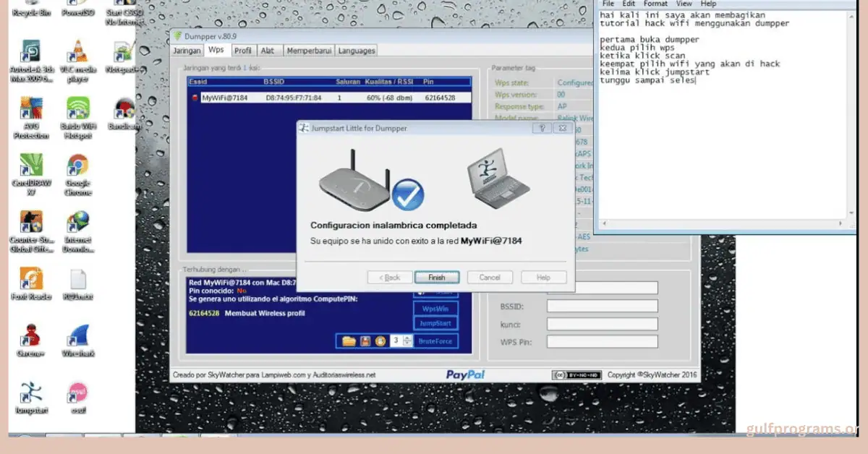Click the BruteForce button
868x454 pixels.
pos(437,340)
